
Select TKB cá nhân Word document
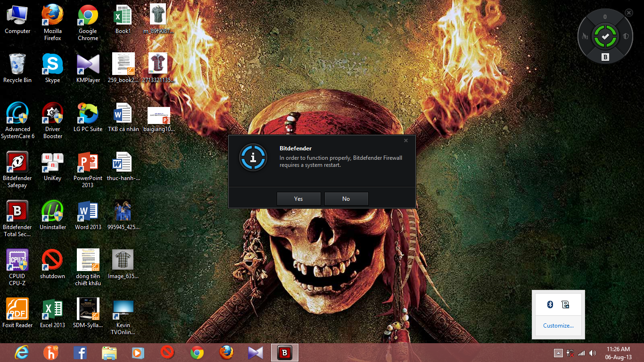pos(123,117)
